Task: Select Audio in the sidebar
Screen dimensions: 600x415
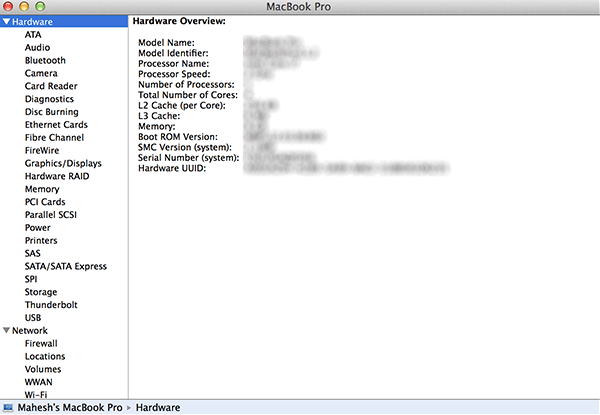Action: 38,47
